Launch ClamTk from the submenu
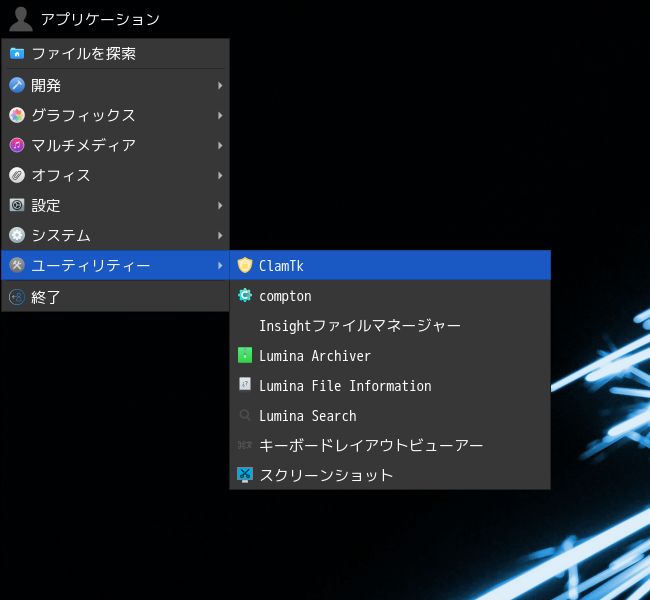The width and height of the screenshot is (650, 600). [x=390, y=265]
